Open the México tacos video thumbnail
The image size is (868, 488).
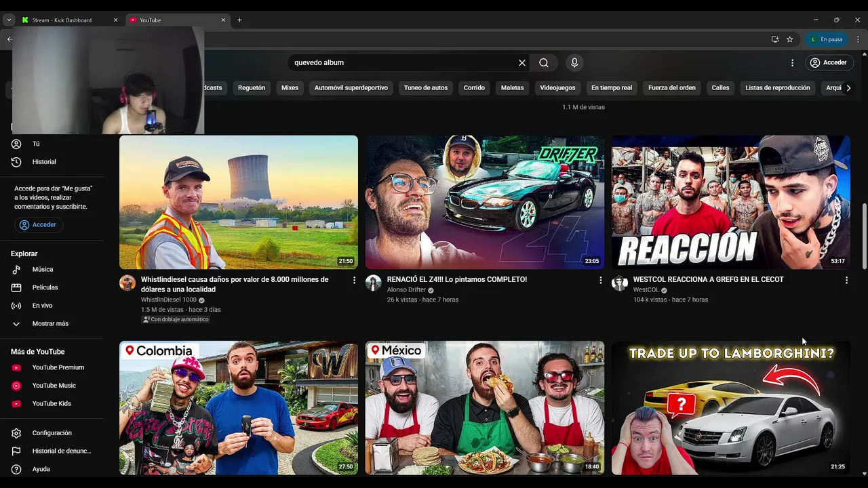pyautogui.click(x=485, y=407)
